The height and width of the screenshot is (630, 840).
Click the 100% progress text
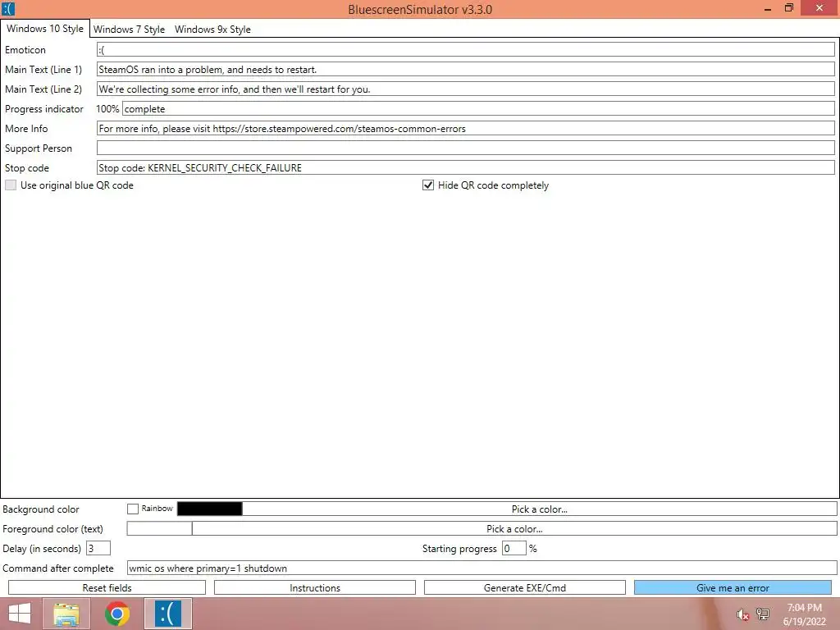[107, 109]
